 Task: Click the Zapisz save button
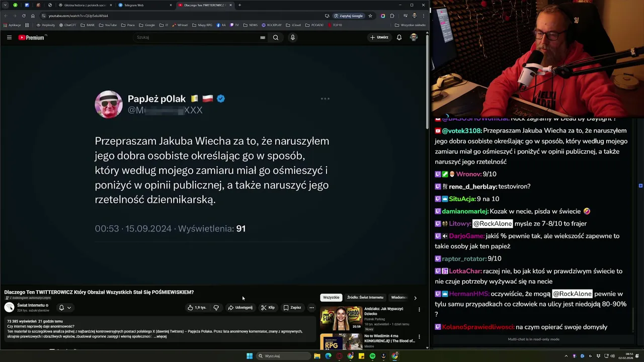(x=292, y=307)
